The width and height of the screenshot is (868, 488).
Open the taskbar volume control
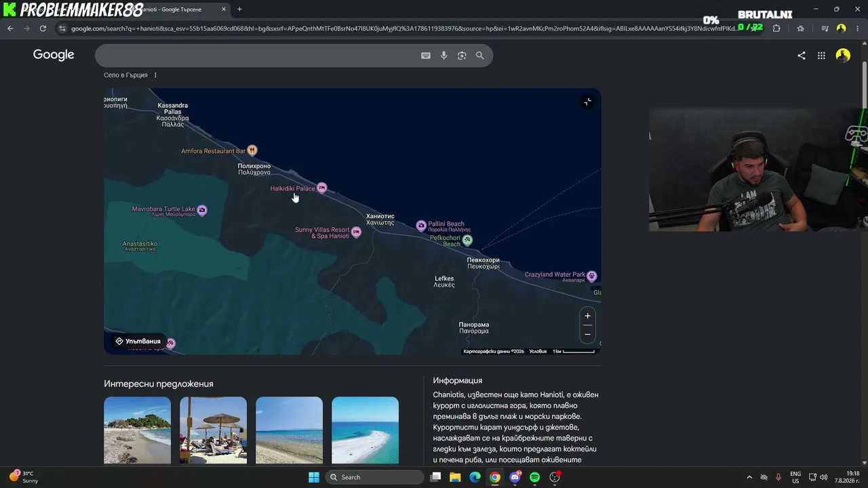[x=824, y=477]
